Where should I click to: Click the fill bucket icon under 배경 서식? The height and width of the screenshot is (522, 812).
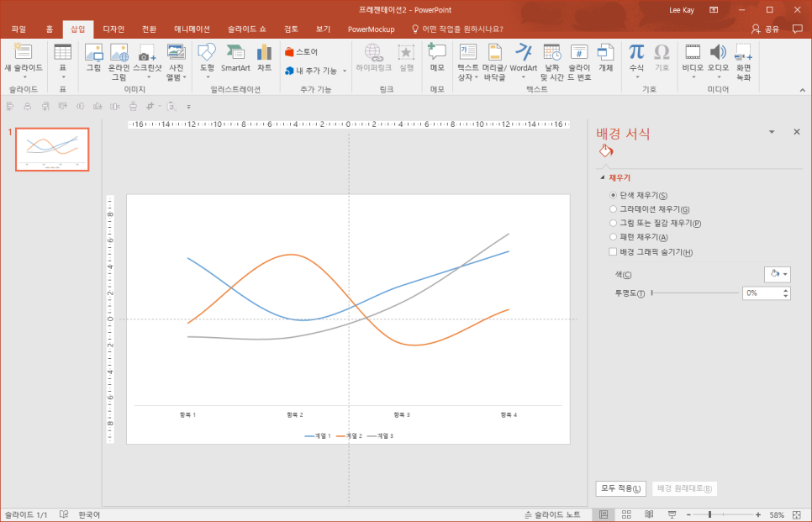coord(606,151)
